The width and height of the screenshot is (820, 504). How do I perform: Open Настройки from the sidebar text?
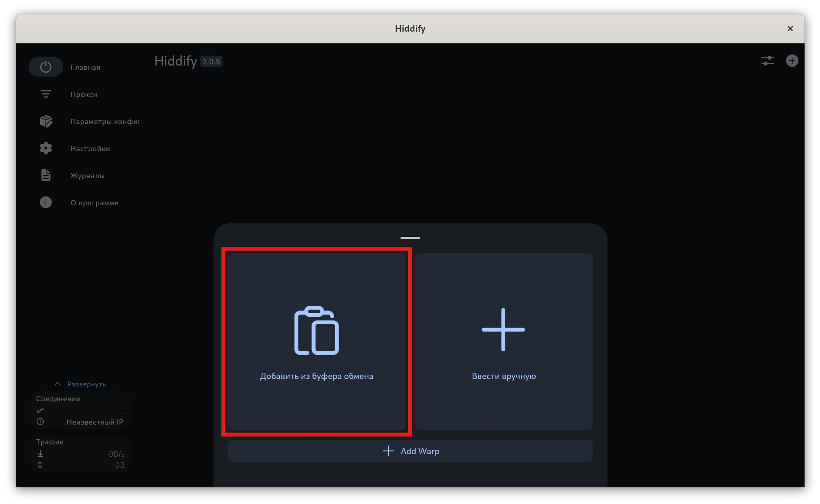[90, 148]
